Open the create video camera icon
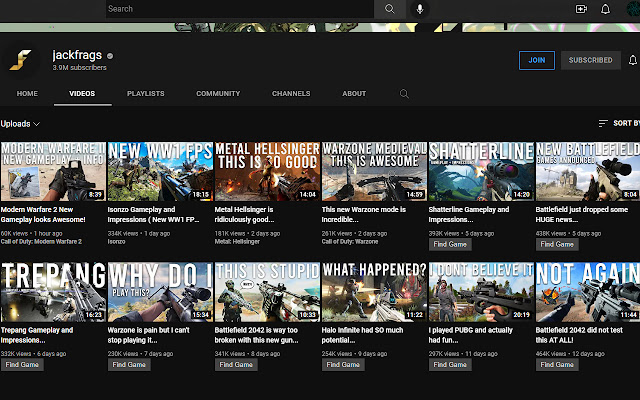This screenshot has height=400, width=640. [581, 9]
